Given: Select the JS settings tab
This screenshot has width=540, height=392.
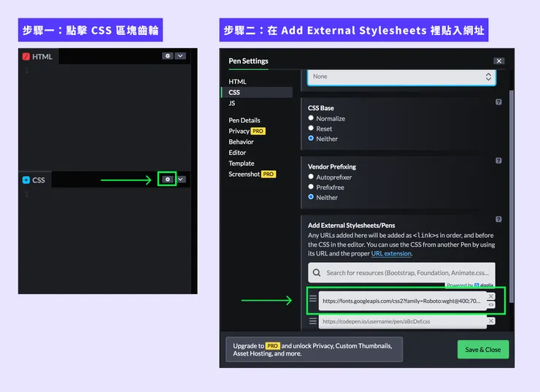Looking at the screenshot, I should click(232, 103).
